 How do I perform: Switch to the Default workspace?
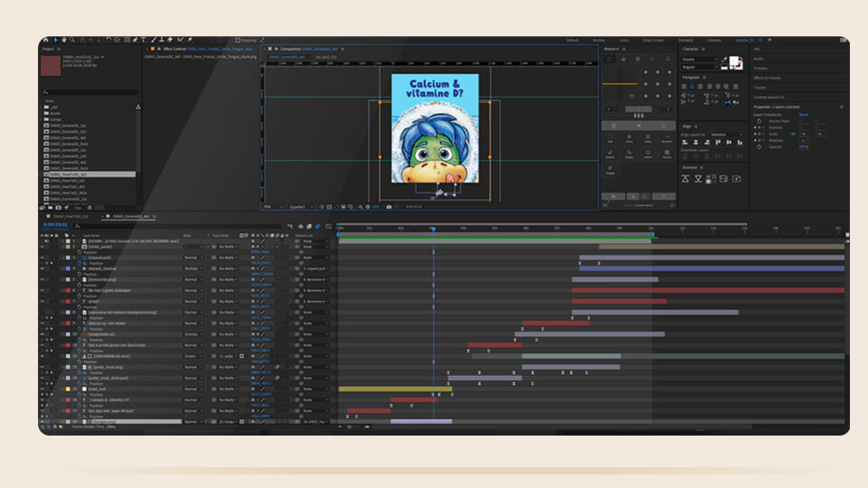(x=571, y=41)
